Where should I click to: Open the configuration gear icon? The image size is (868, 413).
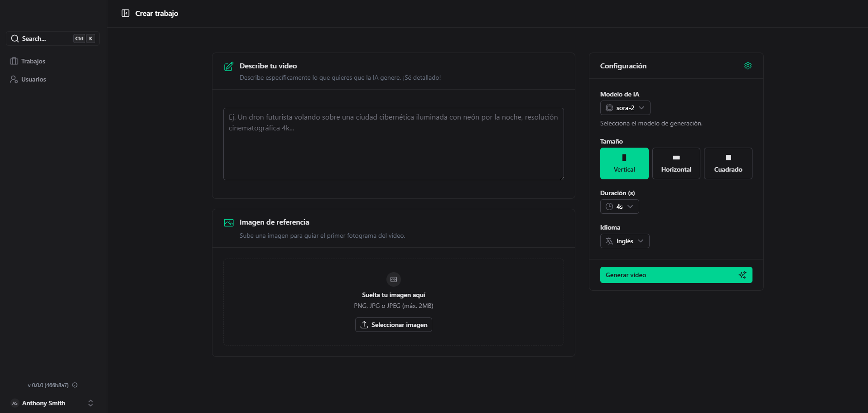[x=748, y=66]
